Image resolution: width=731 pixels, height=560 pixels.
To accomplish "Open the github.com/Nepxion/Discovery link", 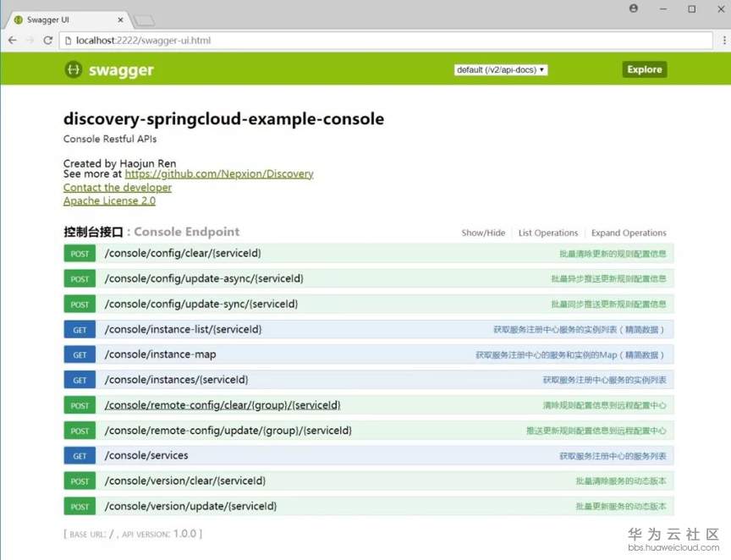I will [219, 174].
